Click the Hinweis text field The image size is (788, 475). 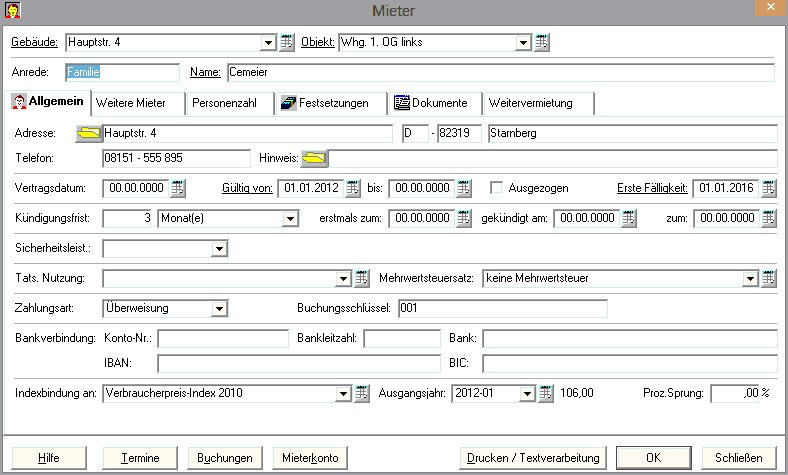pyautogui.click(x=553, y=158)
